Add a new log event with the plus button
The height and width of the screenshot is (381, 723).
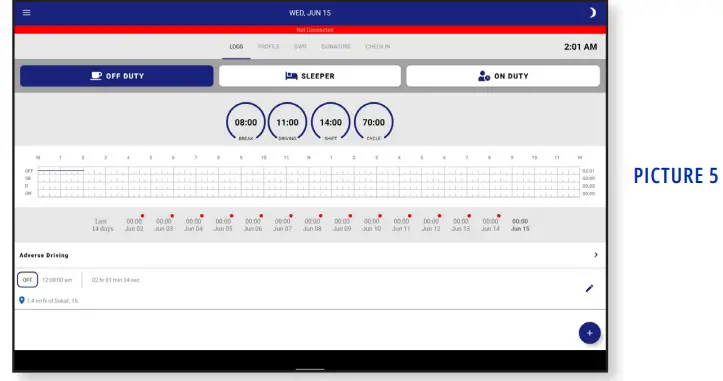[x=589, y=333]
